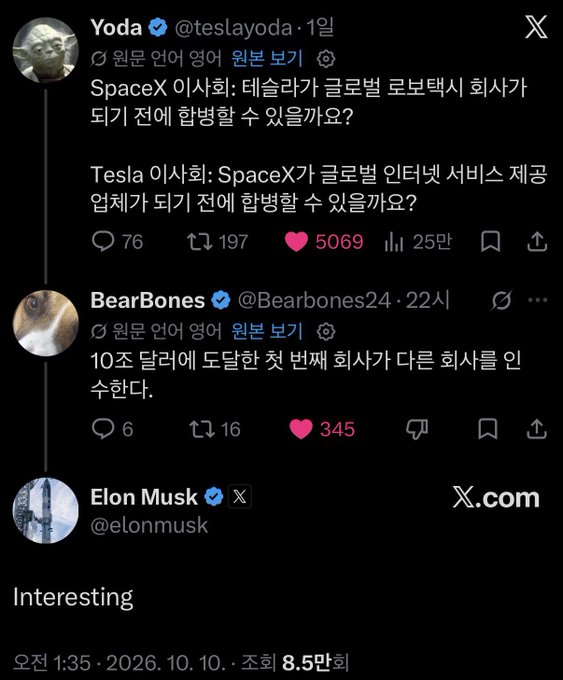Downvote BearBones' reply with thumbs-down icon

[x=417, y=429]
